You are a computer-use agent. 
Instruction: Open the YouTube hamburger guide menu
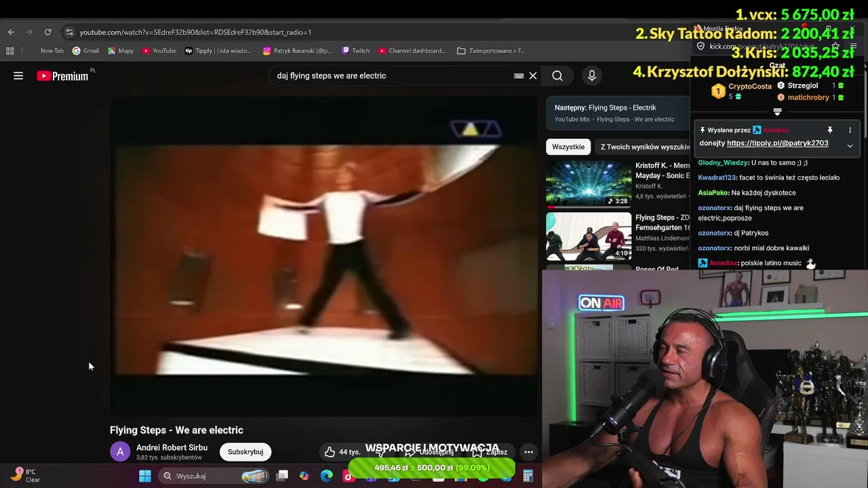pyautogui.click(x=18, y=76)
